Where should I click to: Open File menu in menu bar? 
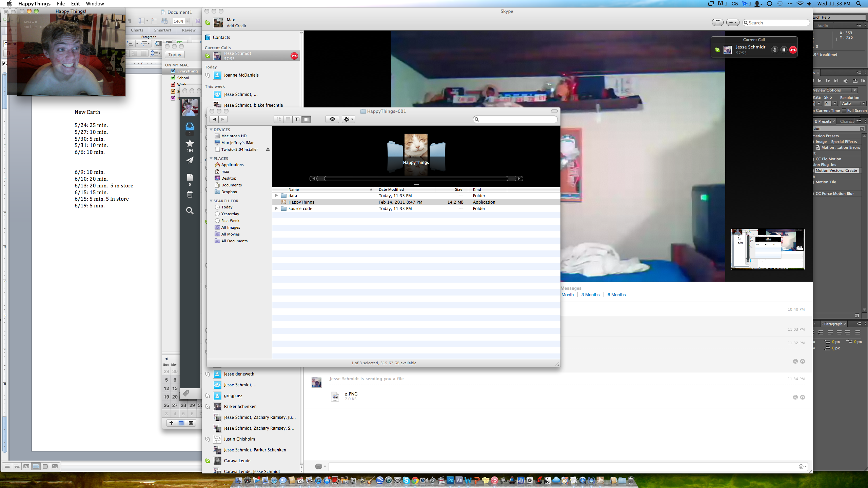[x=61, y=3]
